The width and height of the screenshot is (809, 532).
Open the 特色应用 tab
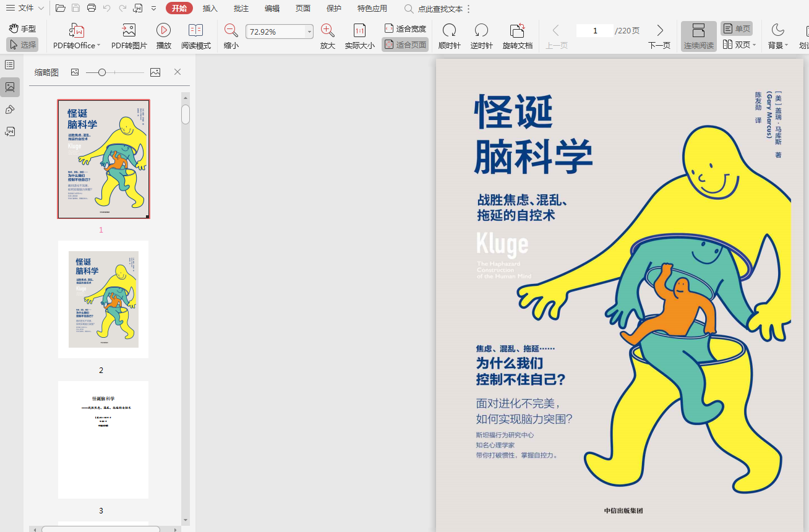pyautogui.click(x=372, y=8)
